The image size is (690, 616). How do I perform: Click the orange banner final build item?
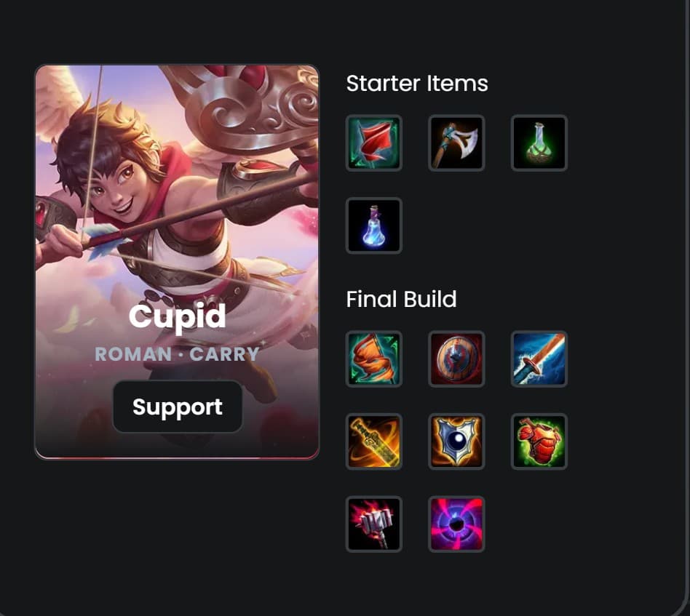point(373,359)
